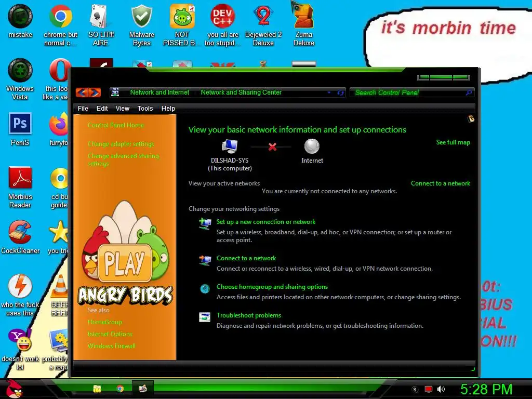
Task: Open the Photoshop Ps desktop icon
Action: (20, 129)
